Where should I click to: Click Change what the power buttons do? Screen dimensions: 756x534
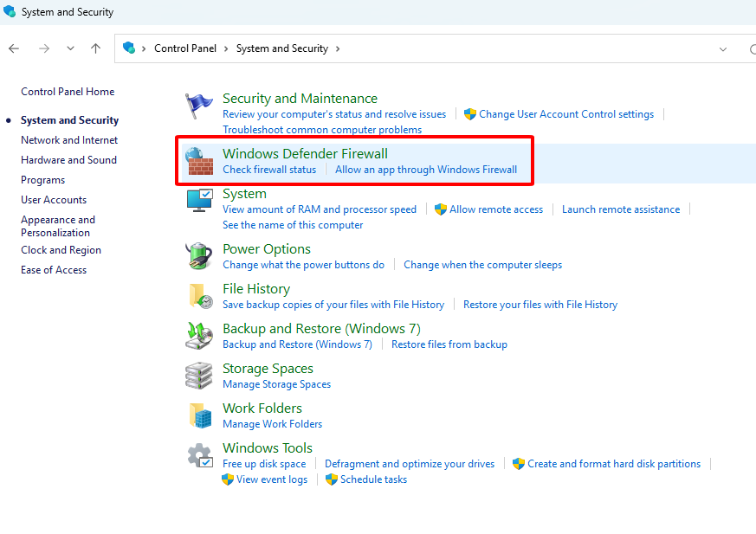point(303,265)
